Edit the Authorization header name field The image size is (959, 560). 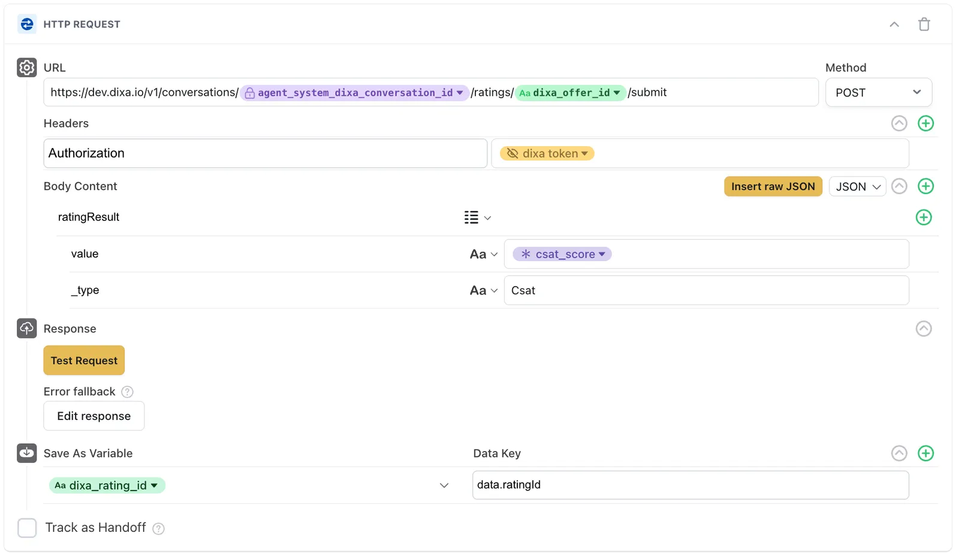(x=266, y=153)
